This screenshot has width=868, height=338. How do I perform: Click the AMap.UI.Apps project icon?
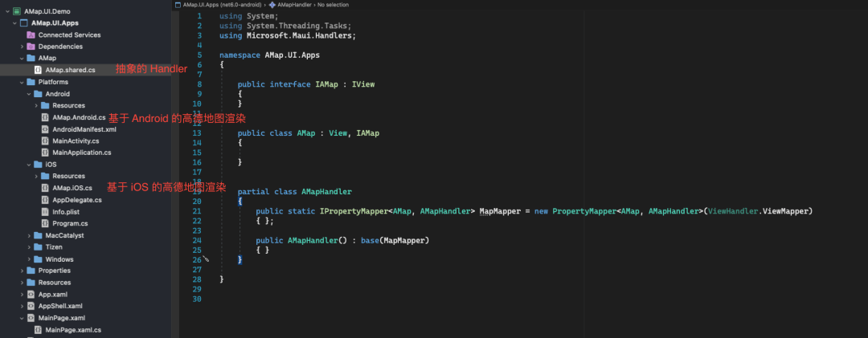click(24, 23)
